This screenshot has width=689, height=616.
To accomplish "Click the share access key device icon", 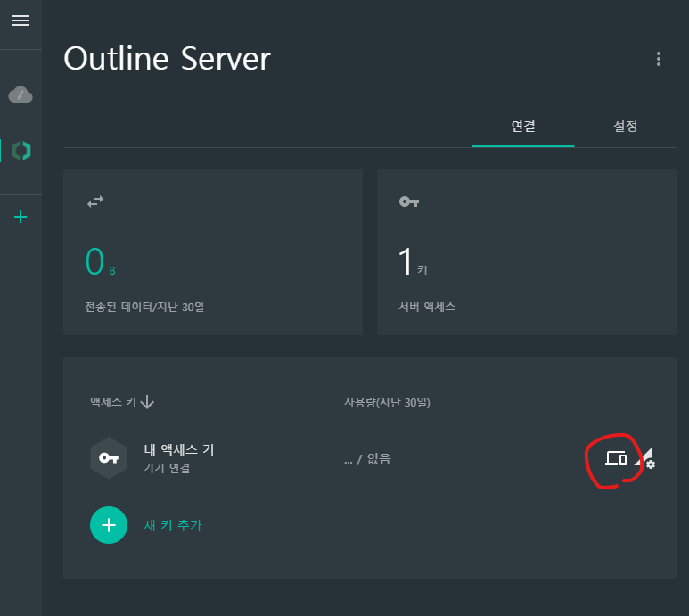I will coord(616,459).
